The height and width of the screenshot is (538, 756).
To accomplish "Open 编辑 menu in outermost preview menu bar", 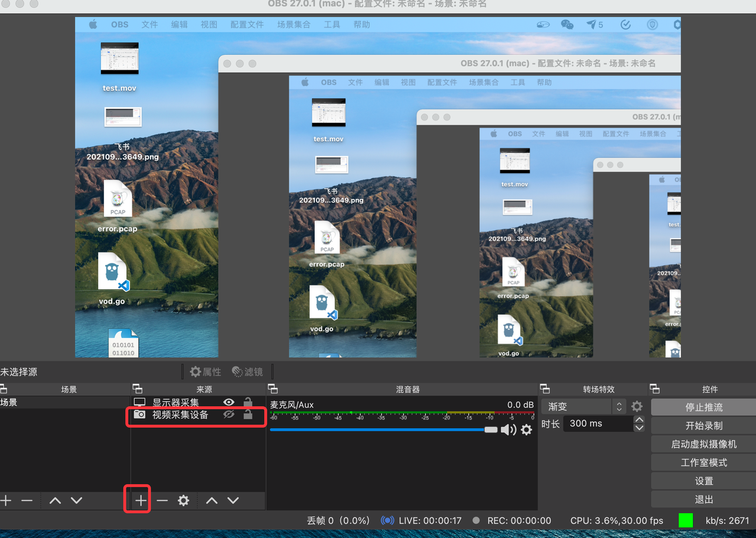I will pos(180,25).
